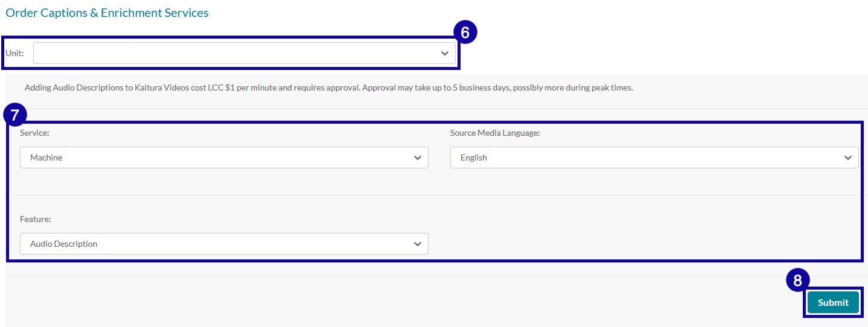Click the "Service:" field label

tap(34, 133)
